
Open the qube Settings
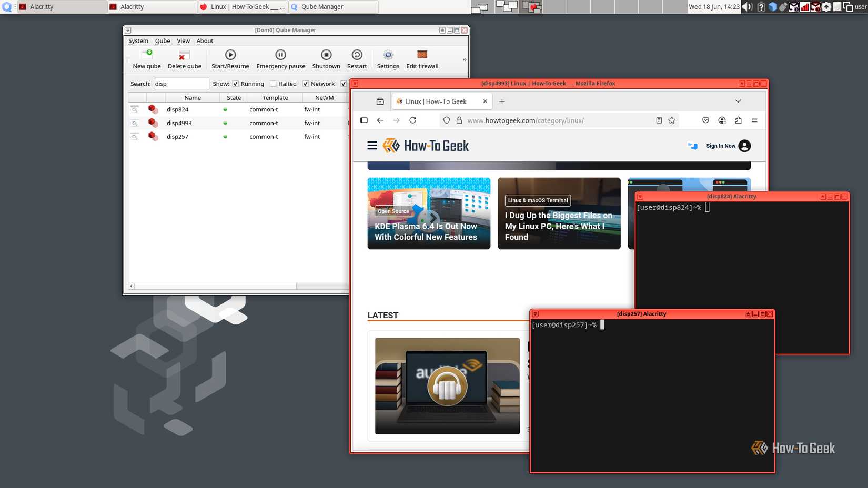[388, 58]
